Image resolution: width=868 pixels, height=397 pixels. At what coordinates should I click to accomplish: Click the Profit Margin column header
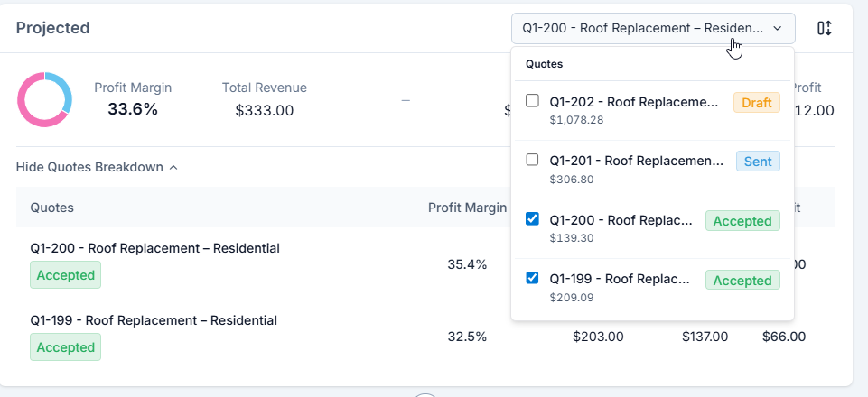pyautogui.click(x=467, y=208)
